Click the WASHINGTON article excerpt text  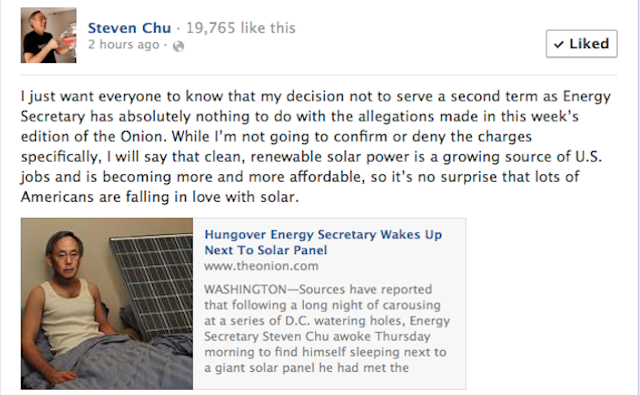(x=327, y=328)
